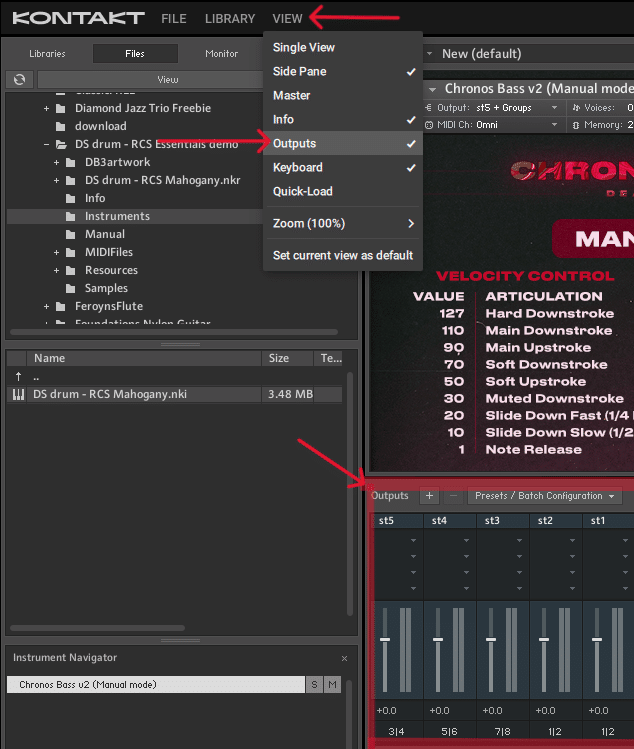Close the Instrument Navigator panel

point(344,659)
